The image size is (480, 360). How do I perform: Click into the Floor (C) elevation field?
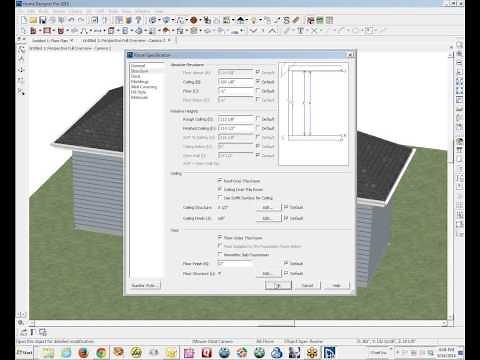click(x=235, y=91)
